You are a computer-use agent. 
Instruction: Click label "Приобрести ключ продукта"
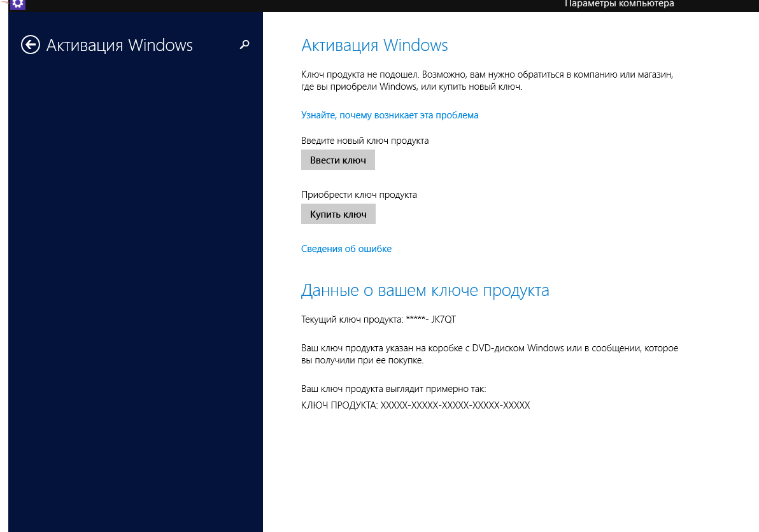tap(358, 195)
